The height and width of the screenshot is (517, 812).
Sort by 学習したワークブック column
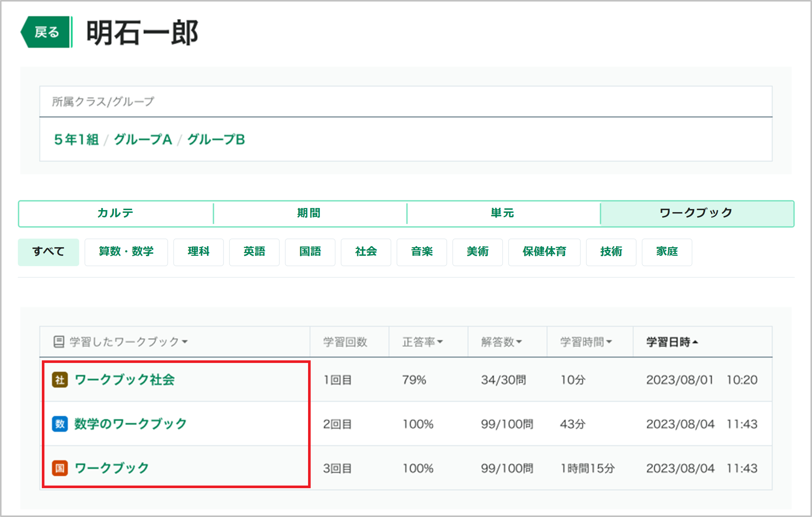pyautogui.click(x=128, y=342)
